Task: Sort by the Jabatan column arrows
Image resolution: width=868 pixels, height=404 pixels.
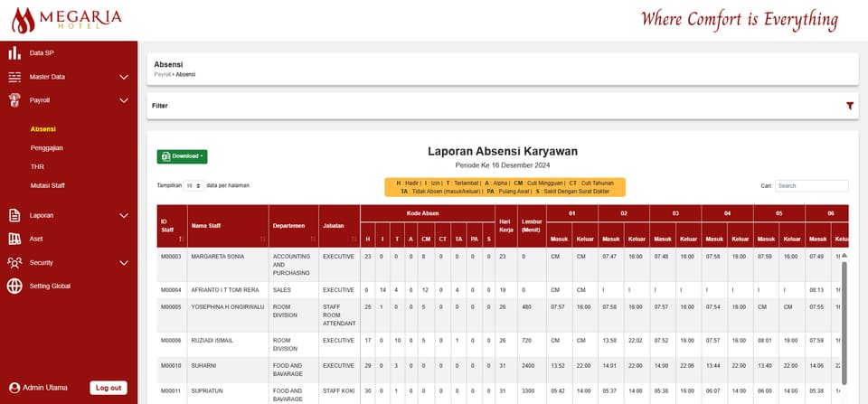Action: [x=354, y=239]
